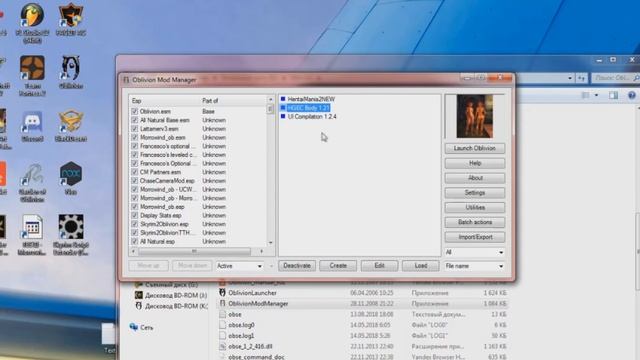Open Explorer help question mark icon
This screenshot has width=640, height=360.
(x=632, y=95)
